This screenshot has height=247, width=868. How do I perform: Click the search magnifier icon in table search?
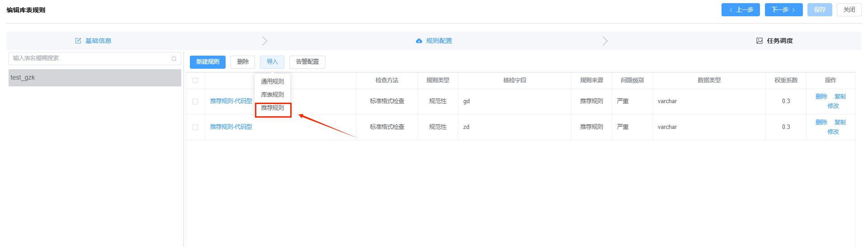(x=174, y=59)
